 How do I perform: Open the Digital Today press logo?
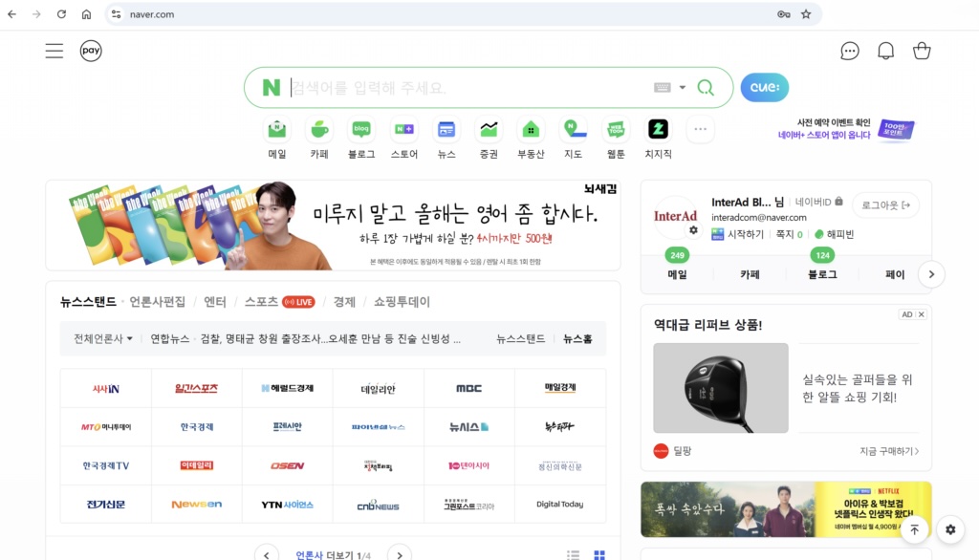pos(559,505)
